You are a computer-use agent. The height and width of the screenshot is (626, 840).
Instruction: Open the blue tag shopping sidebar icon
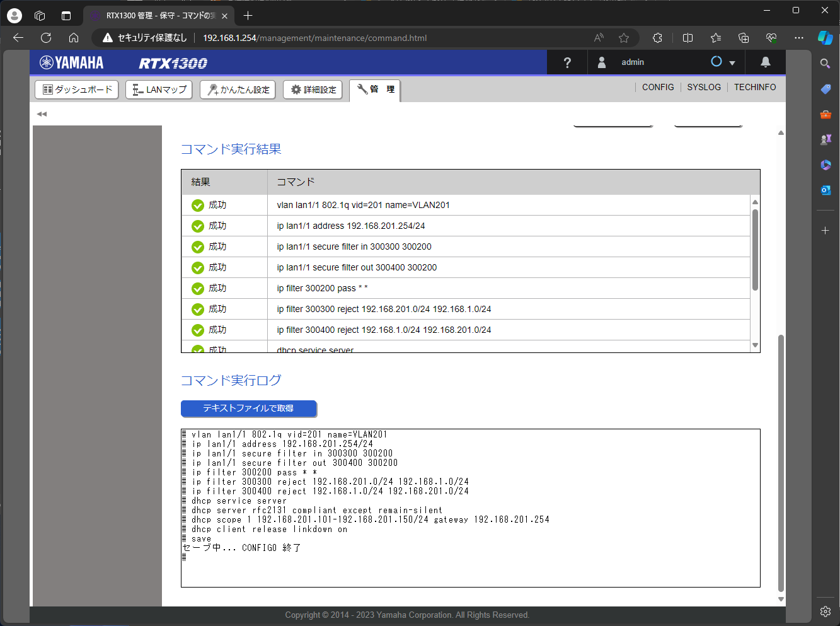point(826,89)
